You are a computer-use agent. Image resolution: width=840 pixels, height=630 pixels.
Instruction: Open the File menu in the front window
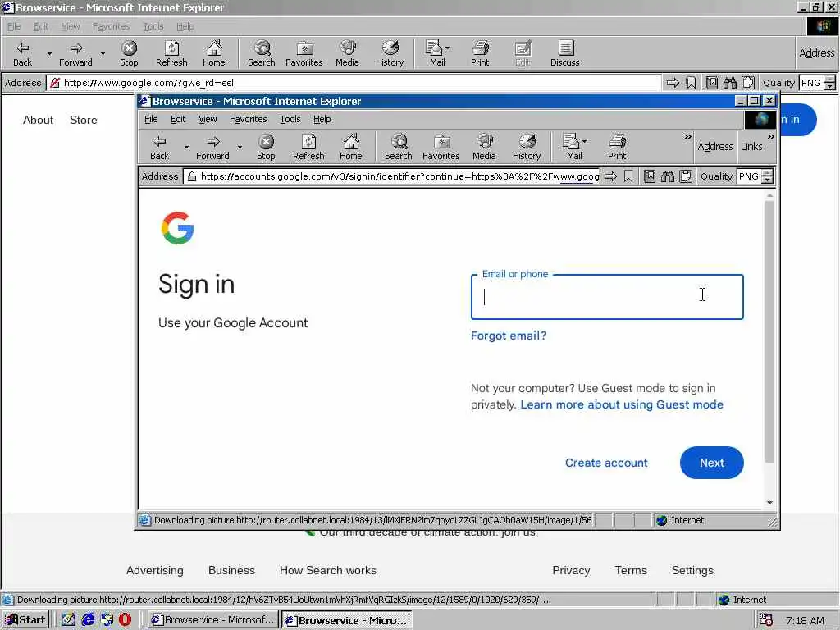click(151, 119)
